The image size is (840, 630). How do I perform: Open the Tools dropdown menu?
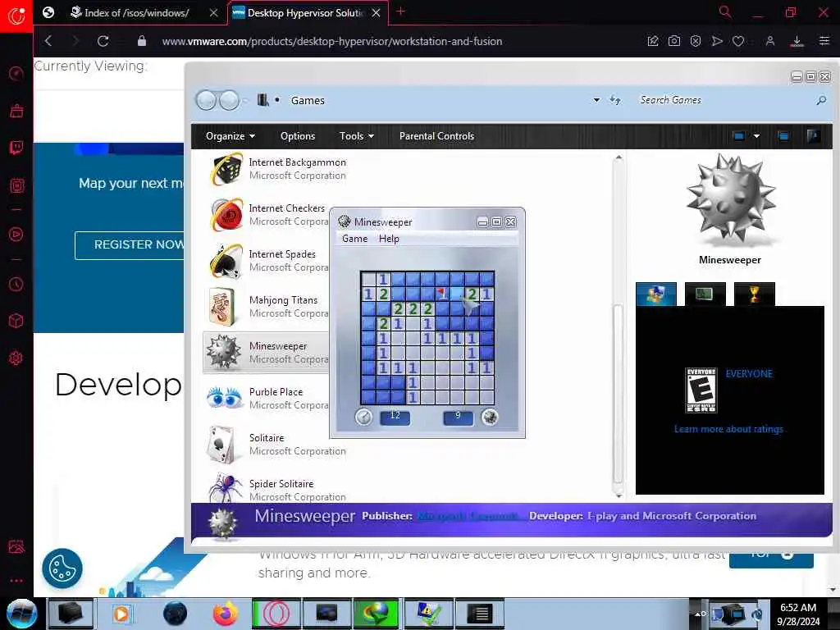pyautogui.click(x=356, y=136)
